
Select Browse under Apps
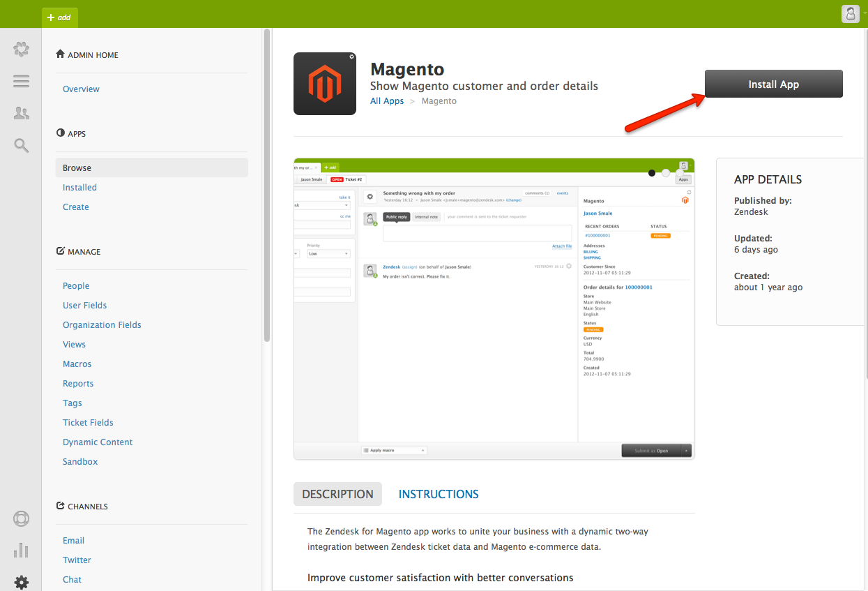152,167
